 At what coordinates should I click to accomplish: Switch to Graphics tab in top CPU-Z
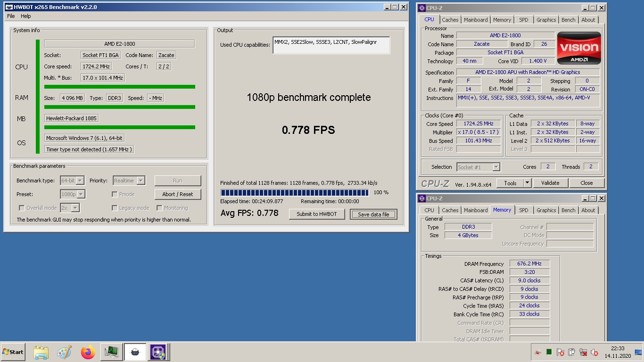point(546,20)
